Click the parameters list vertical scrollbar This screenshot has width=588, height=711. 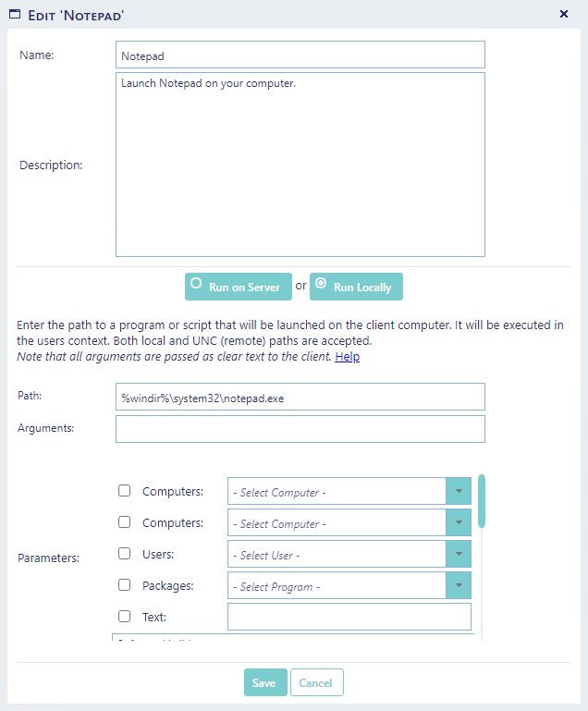point(482,502)
